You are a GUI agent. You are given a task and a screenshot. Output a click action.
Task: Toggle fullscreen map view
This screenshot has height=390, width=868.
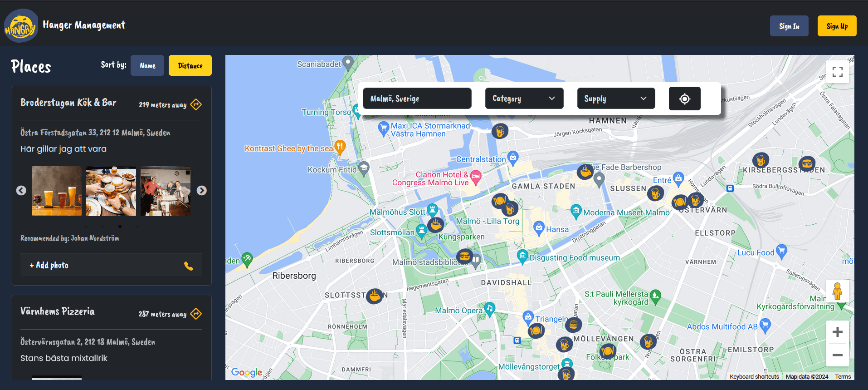click(x=837, y=72)
